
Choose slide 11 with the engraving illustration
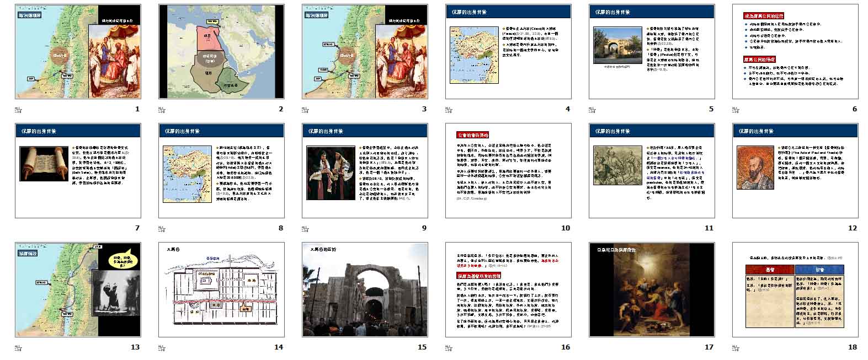coord(652,171)
